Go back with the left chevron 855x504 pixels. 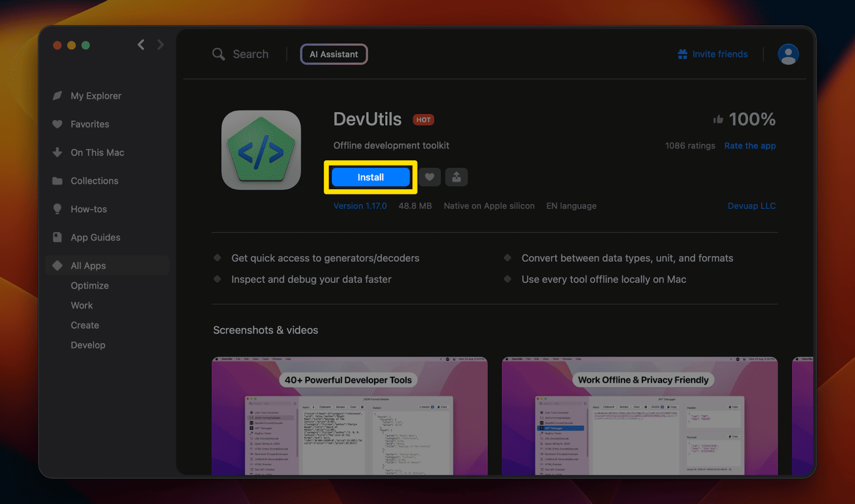coord(141,45)
